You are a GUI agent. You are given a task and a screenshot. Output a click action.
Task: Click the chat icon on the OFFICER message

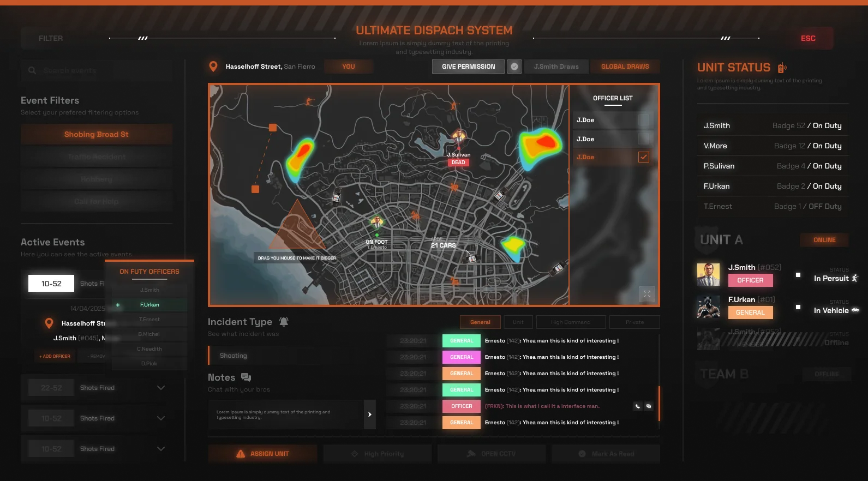tap(649, 406)
